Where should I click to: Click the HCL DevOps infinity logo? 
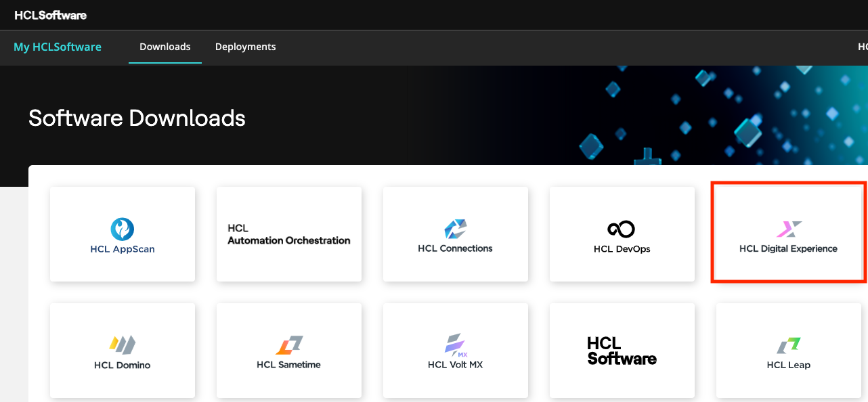pyautogui.click(x=622, y=228)
